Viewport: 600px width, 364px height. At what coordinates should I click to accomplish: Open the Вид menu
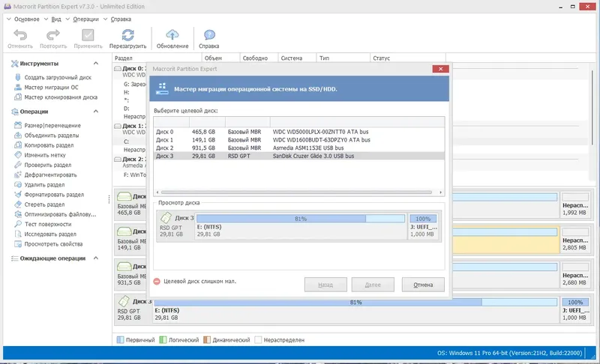click(55, 19)
